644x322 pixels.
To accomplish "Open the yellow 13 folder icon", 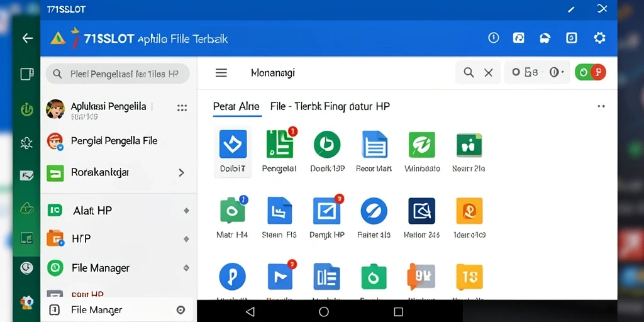I will coord(469,277).
